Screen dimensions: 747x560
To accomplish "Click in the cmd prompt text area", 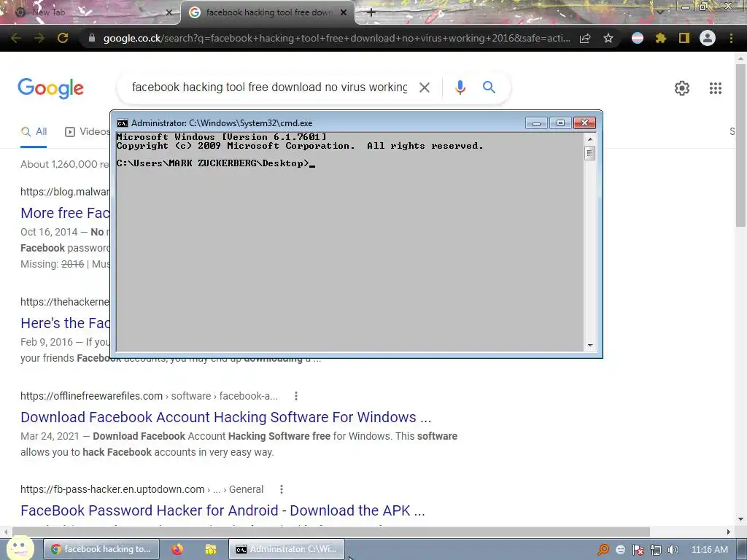I will click(349, 241).
